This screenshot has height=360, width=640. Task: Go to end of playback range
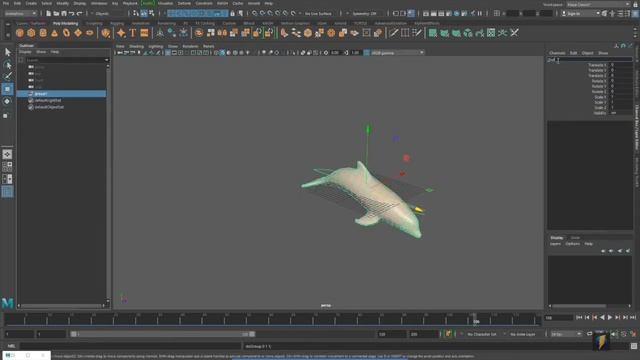(633, 317)
